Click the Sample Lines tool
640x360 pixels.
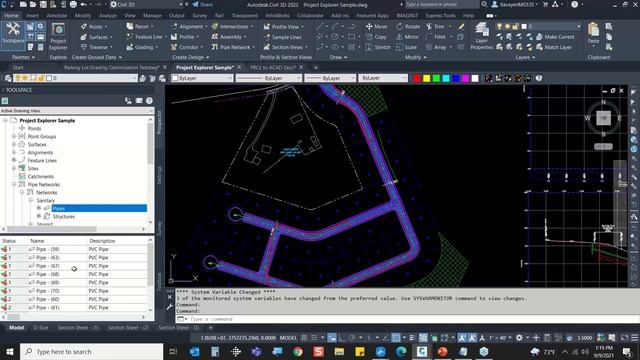[x=282, y=37]
